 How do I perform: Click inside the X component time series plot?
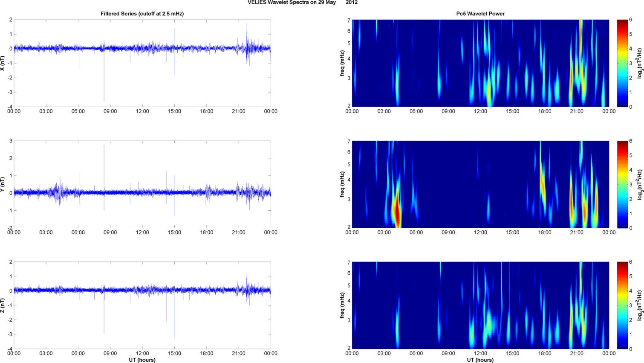click(142, 63)
